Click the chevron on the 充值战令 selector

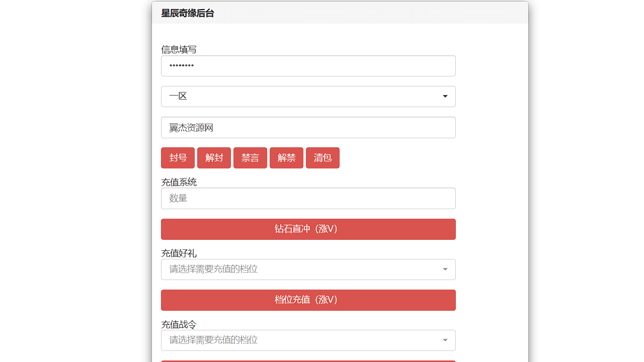(x=445, y=340)
